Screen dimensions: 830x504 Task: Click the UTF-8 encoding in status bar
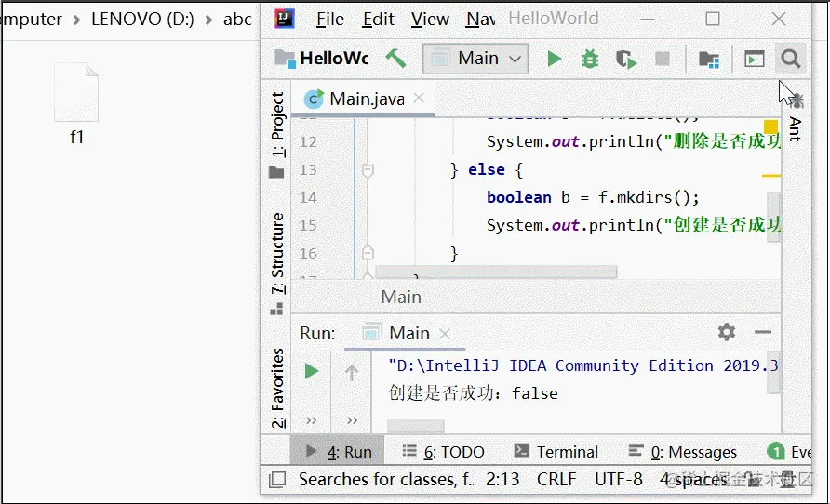(x=618, y=479)
